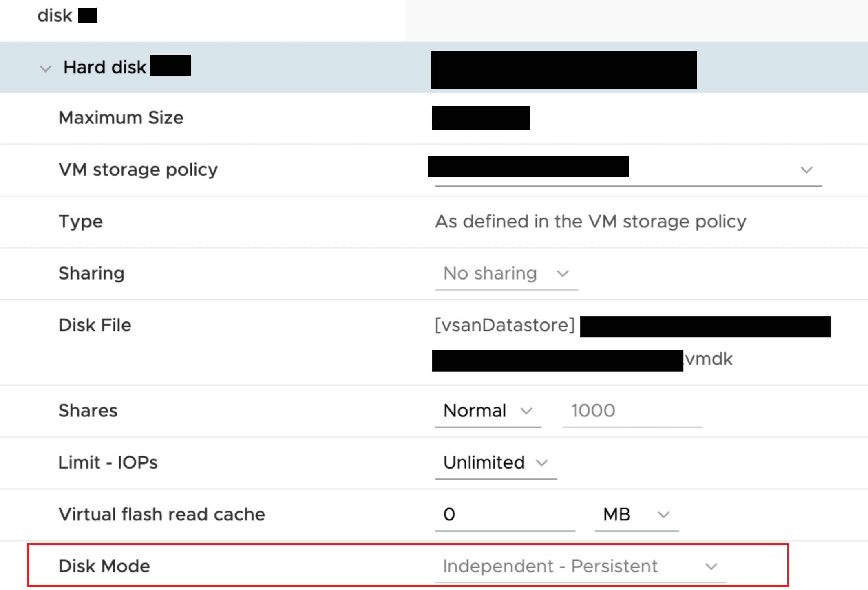Click the VM storage policy label
This screenshot has height=590, width=868.
pyautogui.click(x=138, y=170)
